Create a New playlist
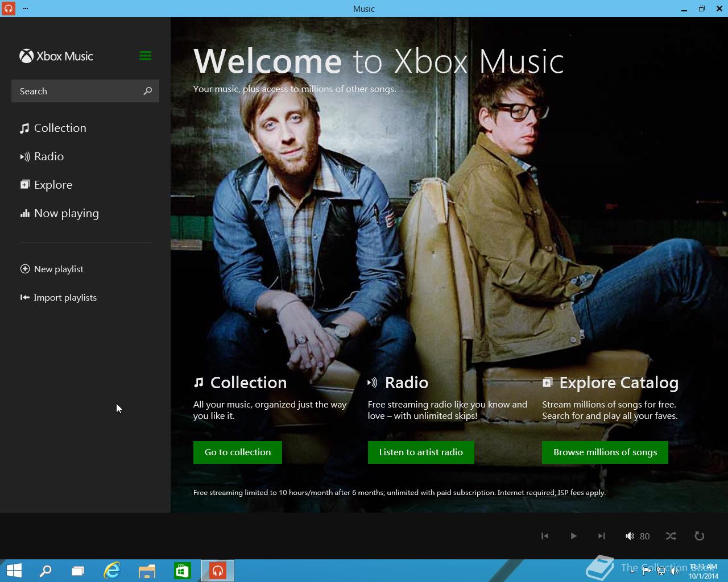Screen dimensions: 728x582 [52, 269]
